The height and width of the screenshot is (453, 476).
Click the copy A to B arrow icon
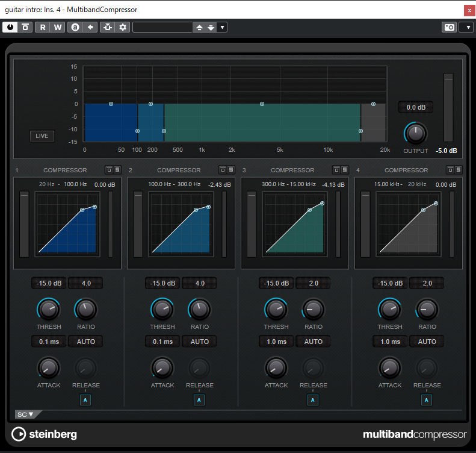(90, 27)
